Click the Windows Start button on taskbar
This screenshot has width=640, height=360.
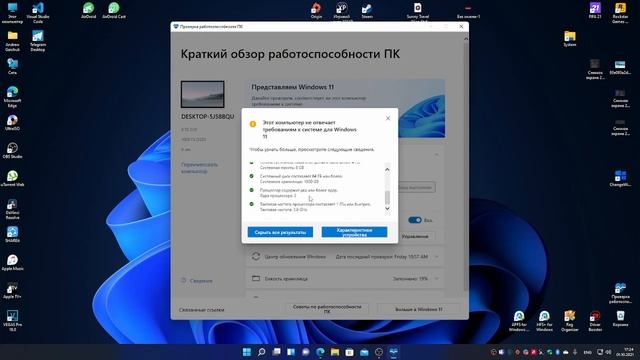pos(247,352)
